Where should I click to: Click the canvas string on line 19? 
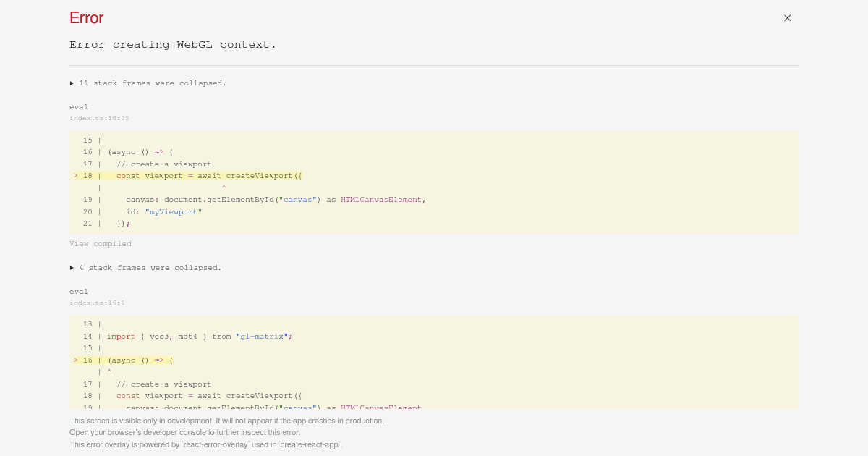297,200
